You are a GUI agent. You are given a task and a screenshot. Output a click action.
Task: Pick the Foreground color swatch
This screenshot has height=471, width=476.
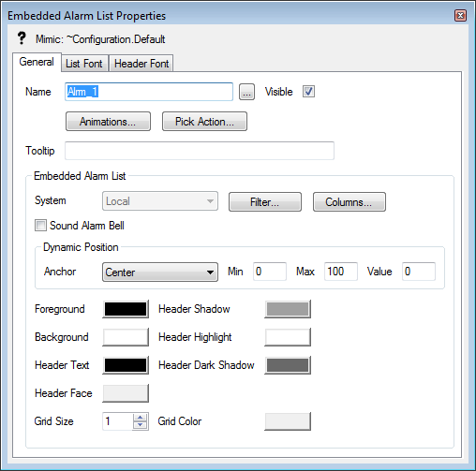pos(126,309)
